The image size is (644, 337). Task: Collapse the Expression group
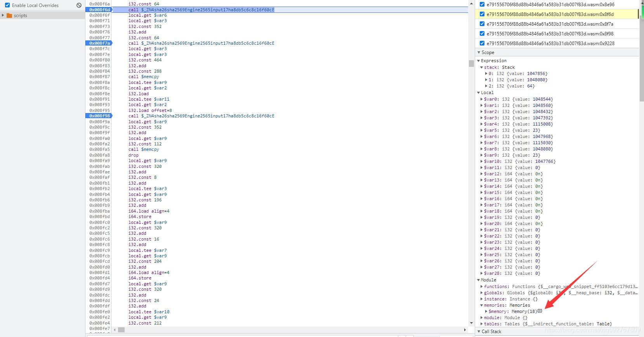(x=479, y=61)
